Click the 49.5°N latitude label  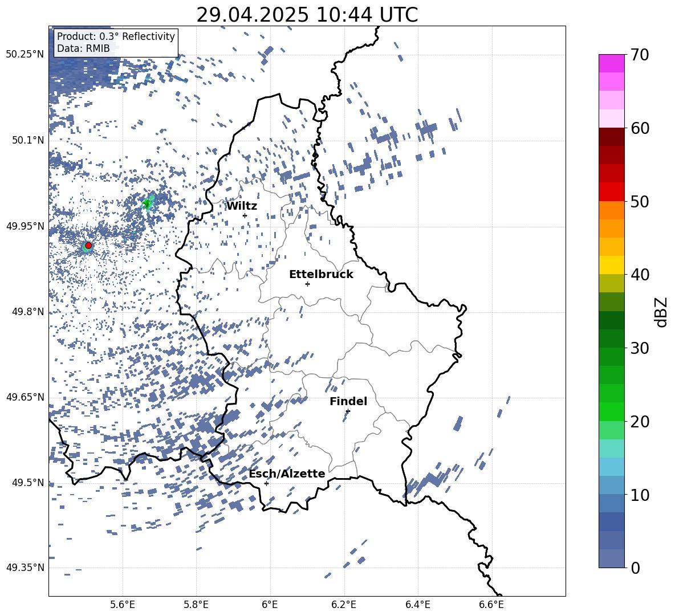[x=27, y=482]
